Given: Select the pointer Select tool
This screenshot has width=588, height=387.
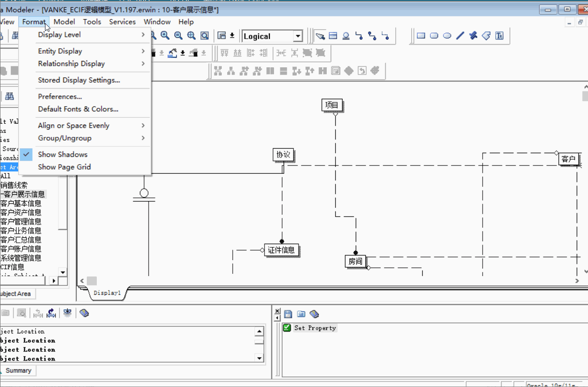Looking at the screenshot, I should pyautogui.click(x=320, y=36).
